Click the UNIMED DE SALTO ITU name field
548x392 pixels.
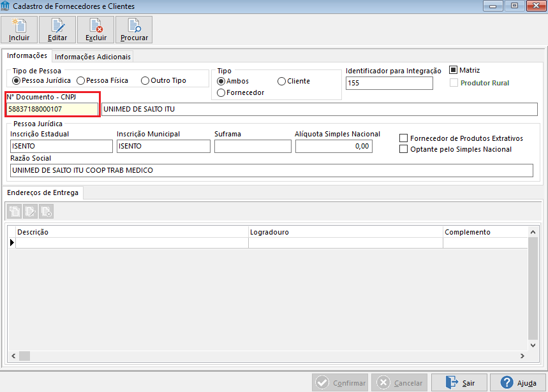pos(320,109)
